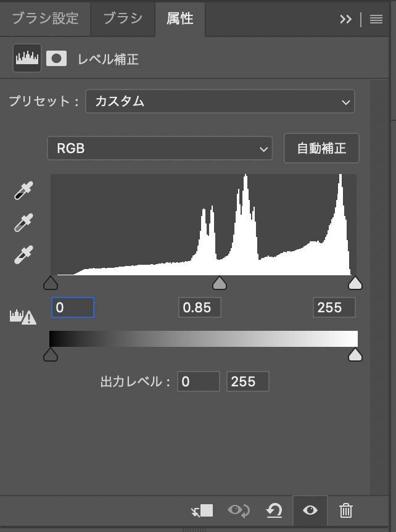Screen dimensions: 396x532
Task: Delete this adjustment layer with trash icon
Action: tap(346, 510)
